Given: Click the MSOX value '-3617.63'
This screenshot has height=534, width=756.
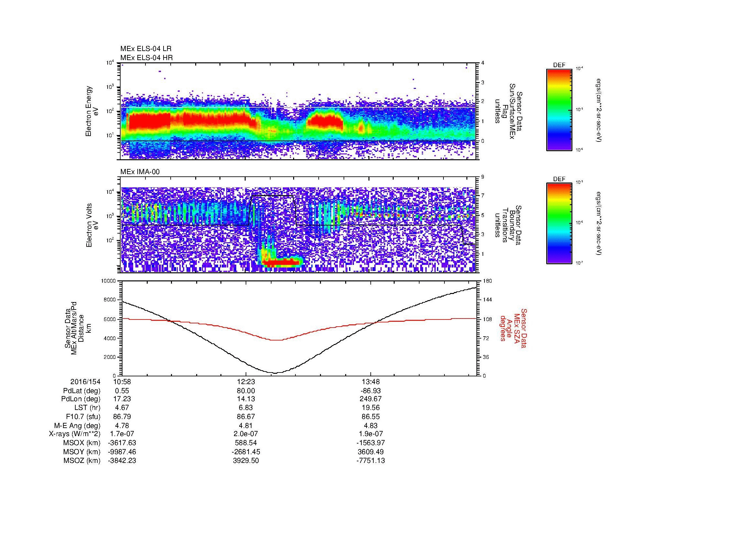Looking at the screenshot, I should pos(122,443).
